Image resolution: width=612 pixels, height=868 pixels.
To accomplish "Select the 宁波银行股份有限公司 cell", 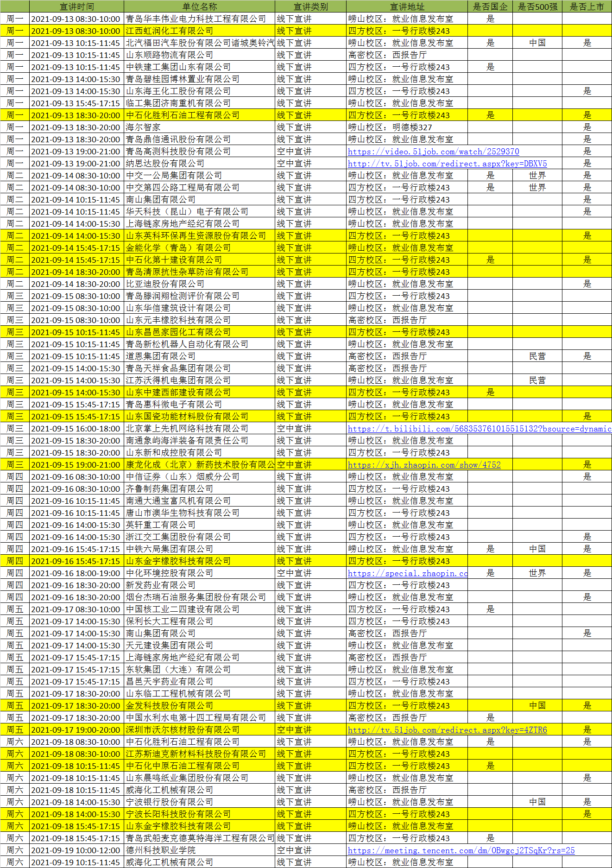I will [199, 802].
